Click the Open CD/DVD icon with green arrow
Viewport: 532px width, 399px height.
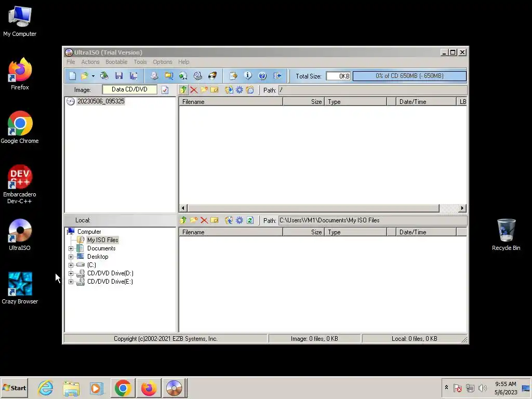104,76
